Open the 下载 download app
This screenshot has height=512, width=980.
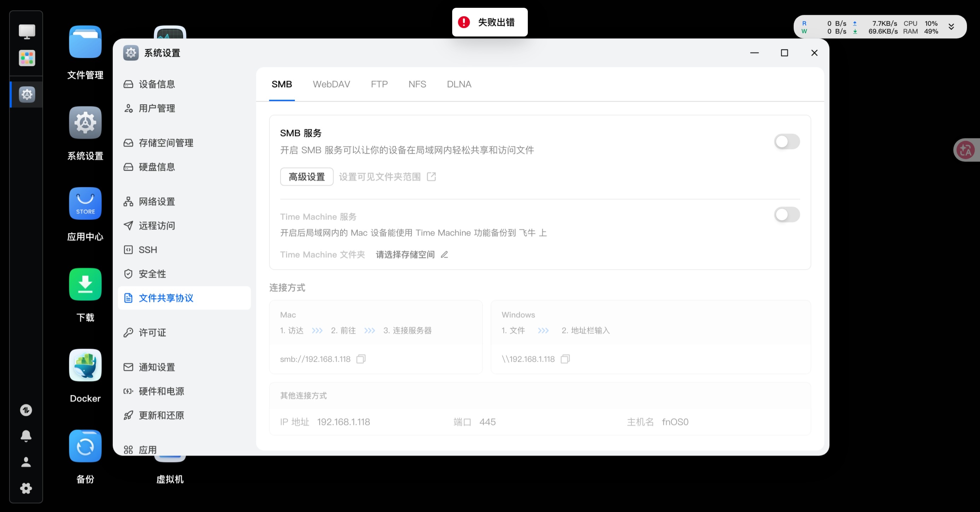point(85,284)
